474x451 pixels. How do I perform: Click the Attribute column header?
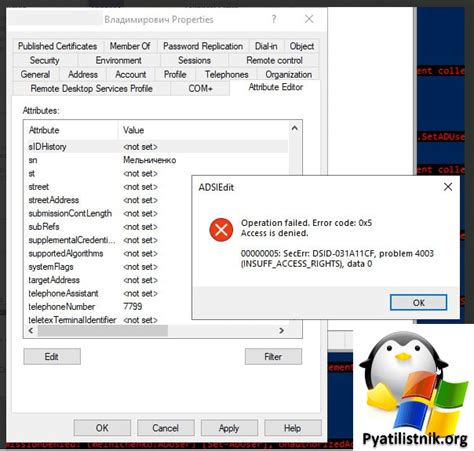(71, 130)
